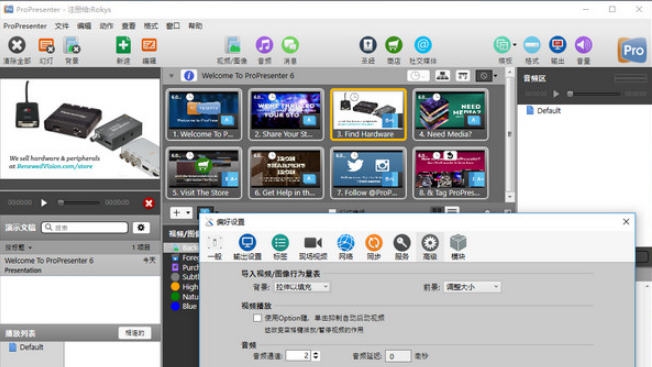Open the Video/Image bin toolbar icon

pyautogui.click(x=232, y=45)
